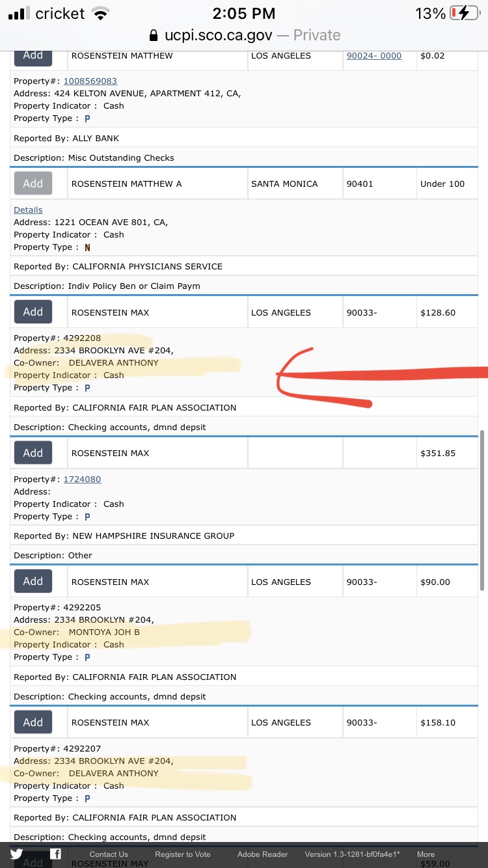Open property number 1008569083 link
This screenshot has width=488, height=868.
point(90,81)
